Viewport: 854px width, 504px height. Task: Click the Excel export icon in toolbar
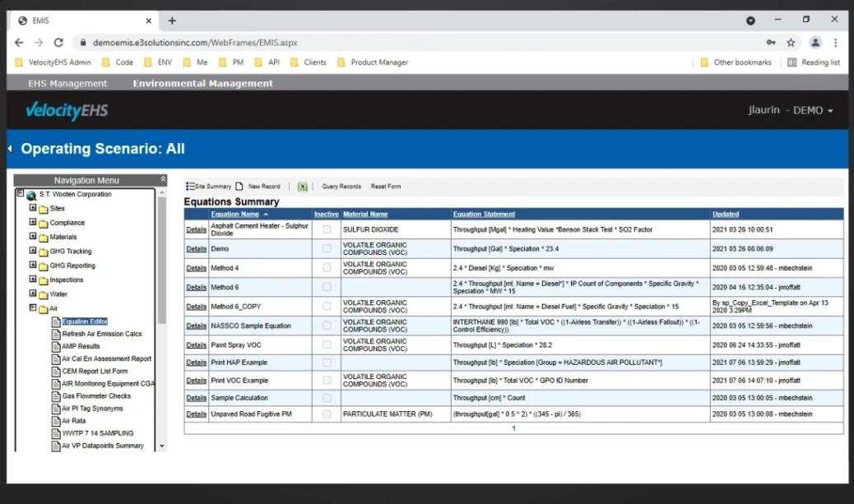coord(301,186)
